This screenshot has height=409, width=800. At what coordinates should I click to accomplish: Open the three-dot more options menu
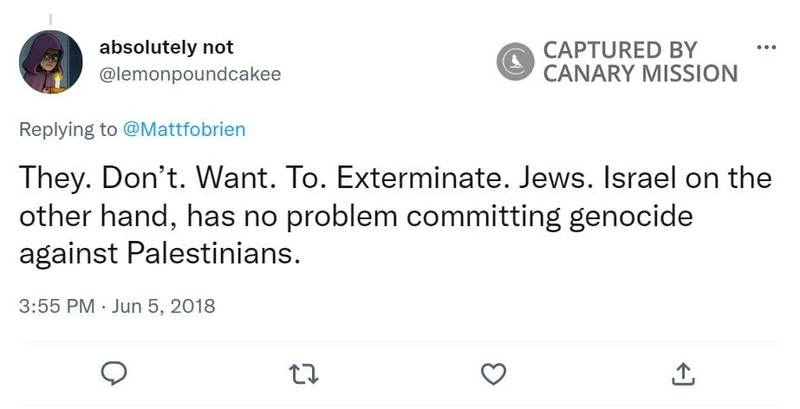pyautogui.click(x=766, y=48)
